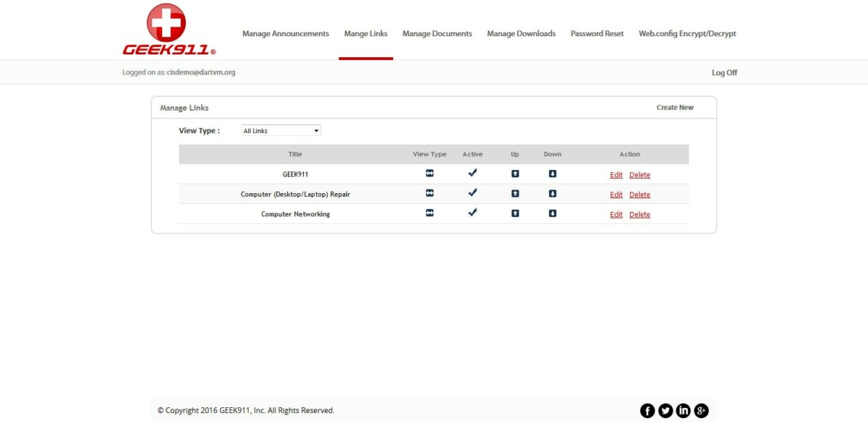The width and height of the screenshot is (868, 434).
Task: Toggle active for Computer (Desktop/Laptop) Repair
Action: [x=472, y=192]
